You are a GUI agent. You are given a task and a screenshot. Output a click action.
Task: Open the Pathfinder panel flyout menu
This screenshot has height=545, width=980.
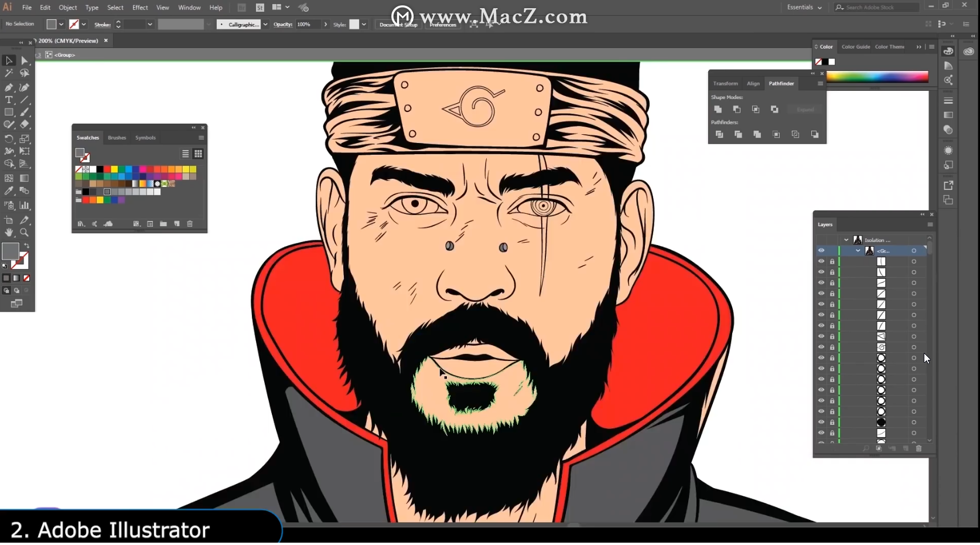tap(820, 84)
